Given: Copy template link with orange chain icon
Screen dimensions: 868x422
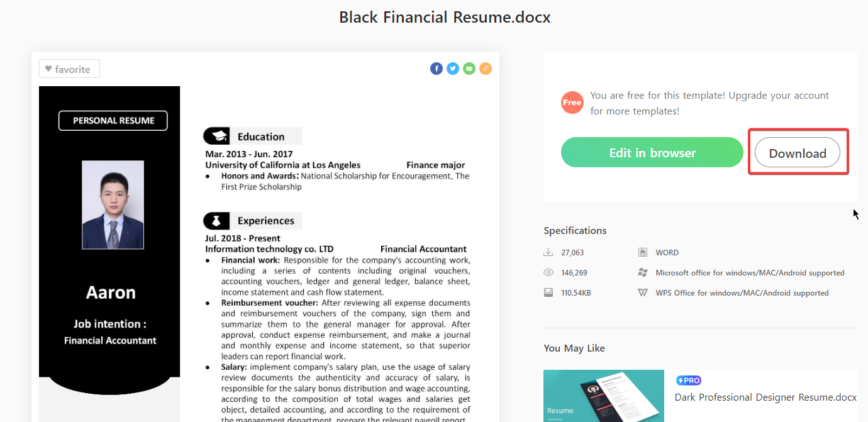Looking at the screenshot, I should [486, 69].
